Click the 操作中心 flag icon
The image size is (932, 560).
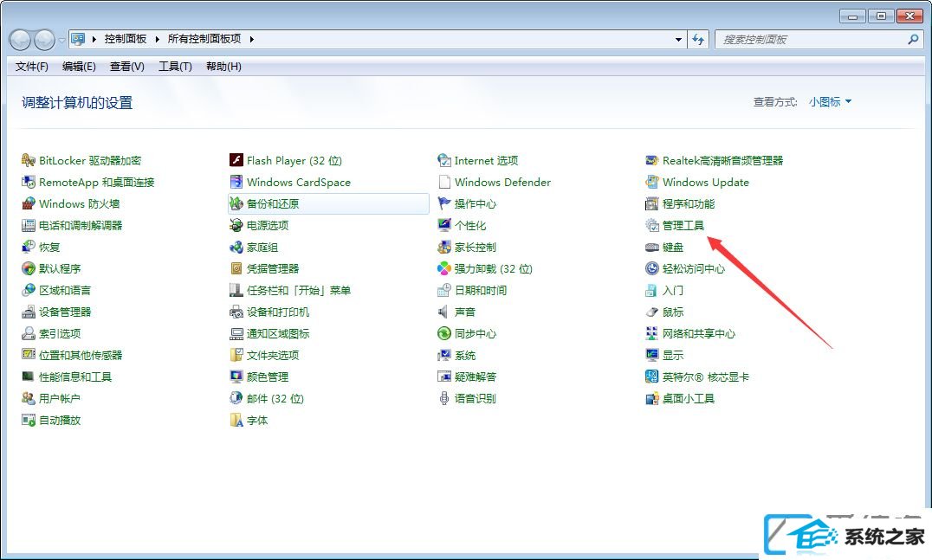(x=444, y=203)
